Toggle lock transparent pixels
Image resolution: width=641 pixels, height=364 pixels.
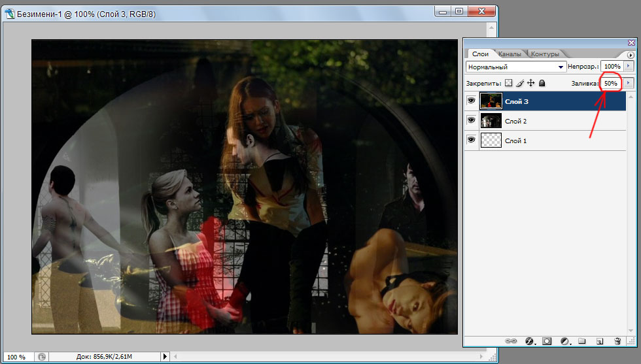[x=509, y=84]
